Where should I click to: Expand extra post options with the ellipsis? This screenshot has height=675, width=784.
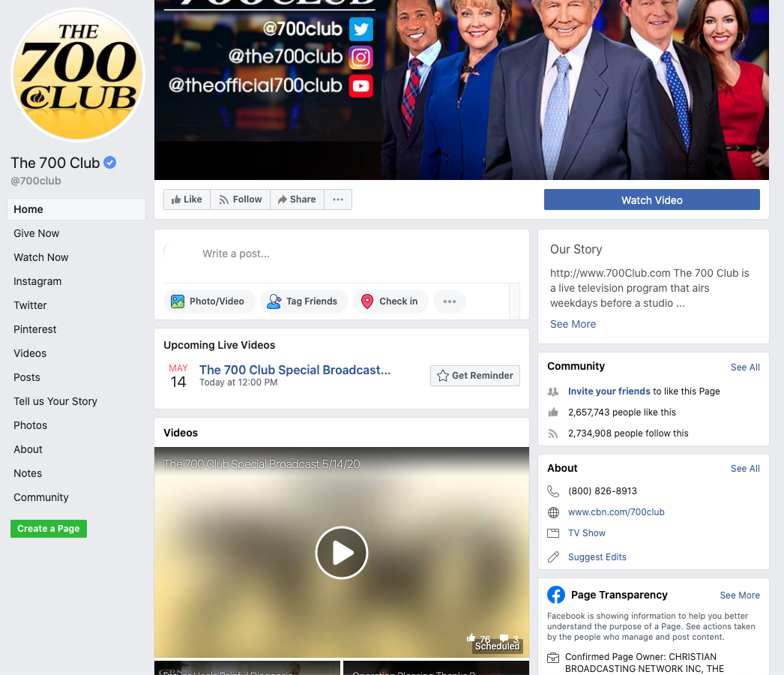click(450, 301)
